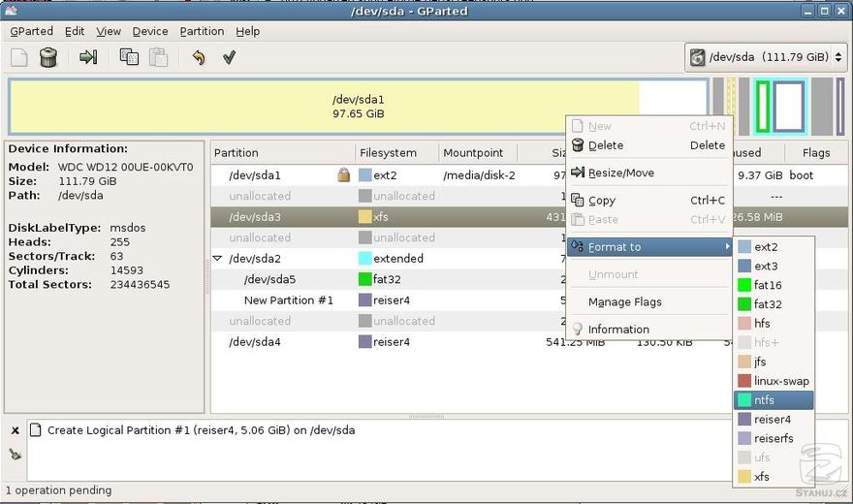Click the Copy partition toolbar icon
The height and width of the screenshot is (504, 853).
click(128, 58)
